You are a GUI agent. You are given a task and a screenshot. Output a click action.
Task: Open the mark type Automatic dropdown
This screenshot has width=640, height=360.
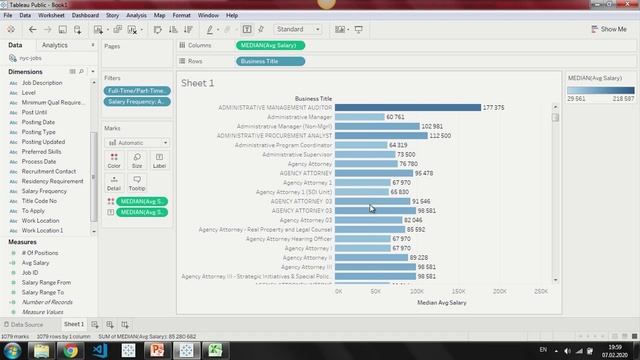137,143
